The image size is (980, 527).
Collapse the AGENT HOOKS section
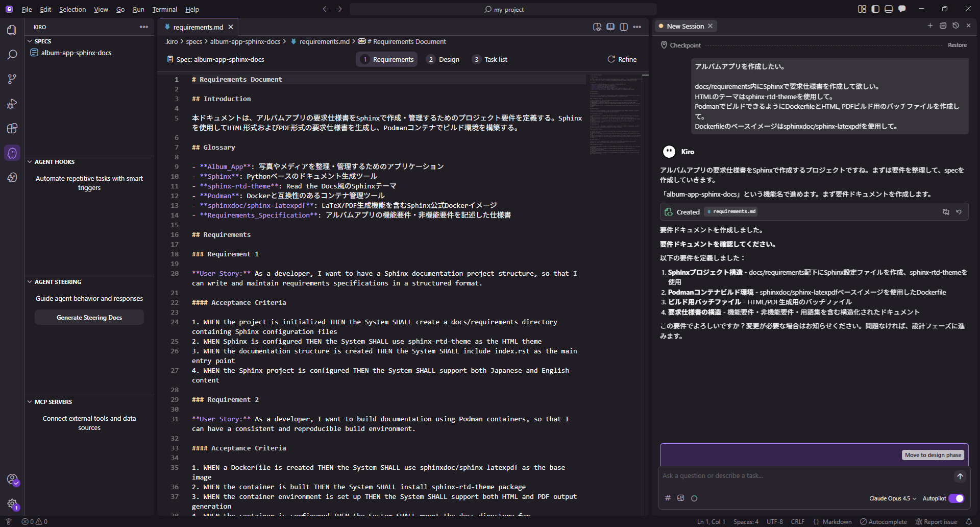coord(54,162)
